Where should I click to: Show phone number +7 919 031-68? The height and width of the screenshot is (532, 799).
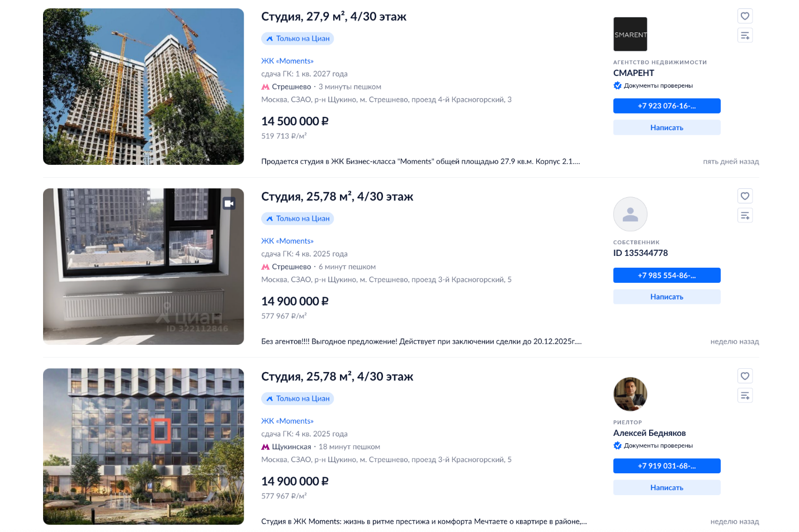[666, 466]
